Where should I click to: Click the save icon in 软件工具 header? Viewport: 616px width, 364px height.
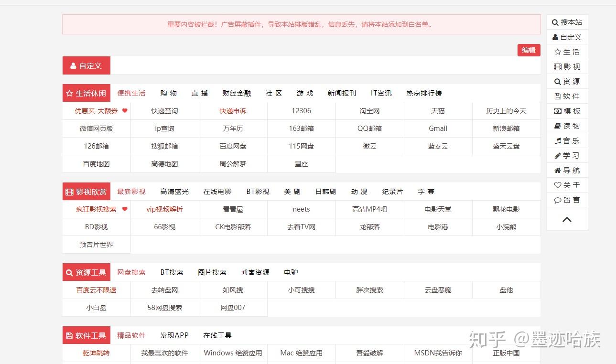[69, 336]
